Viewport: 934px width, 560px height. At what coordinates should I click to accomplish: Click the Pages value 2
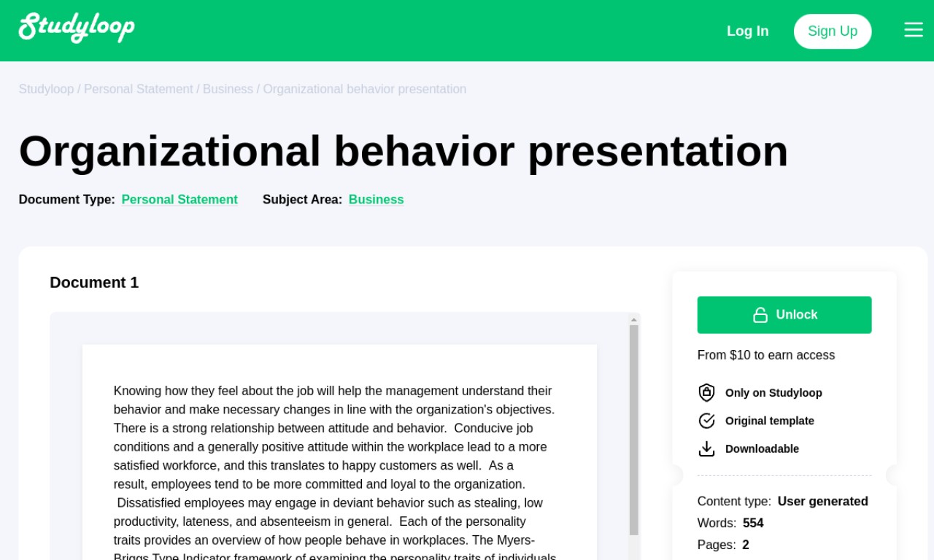point(746,545)
